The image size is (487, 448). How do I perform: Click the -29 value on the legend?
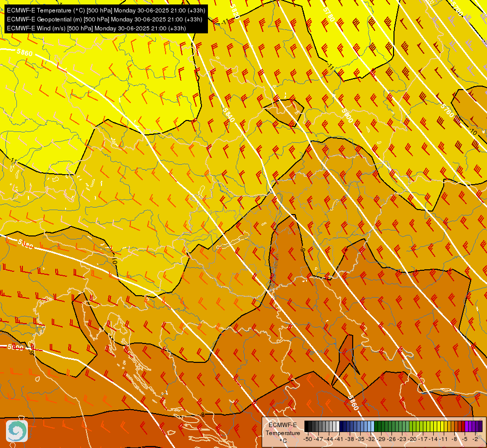(x=381, y=439)
